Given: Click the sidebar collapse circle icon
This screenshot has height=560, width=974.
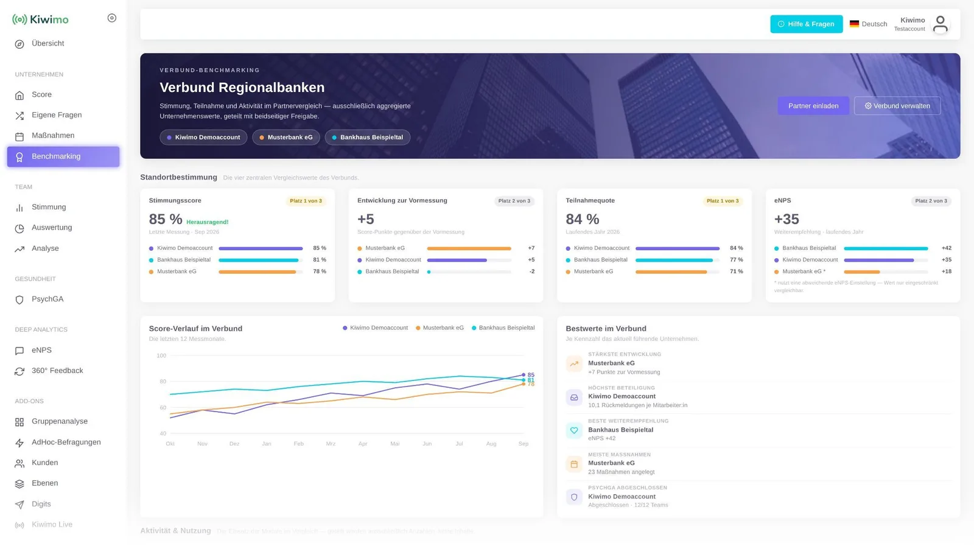Looking at the screenshot, I should tap(112, 18).
